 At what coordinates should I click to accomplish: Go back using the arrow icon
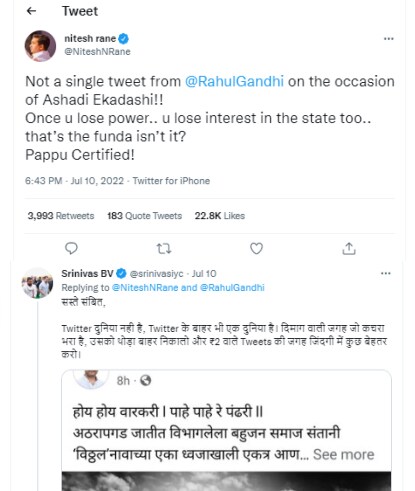pos(31,11)
